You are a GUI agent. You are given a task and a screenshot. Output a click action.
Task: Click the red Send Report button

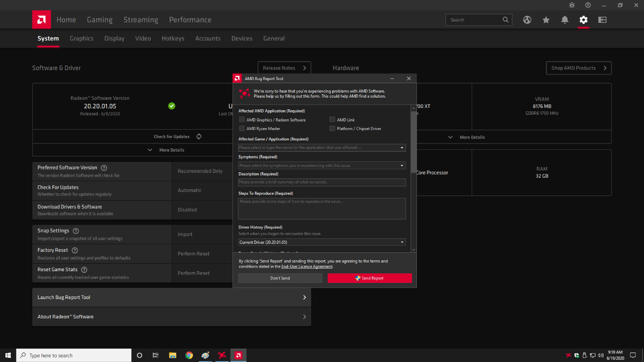tap(369, 278)
